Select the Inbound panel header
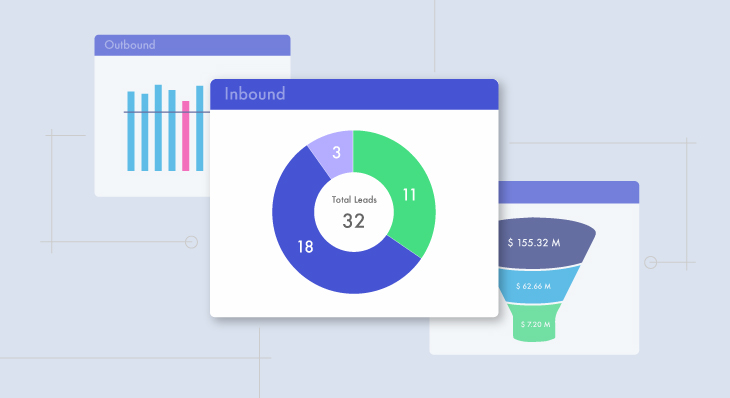This screenshot has height=398, width=730. tap(354, 94)
